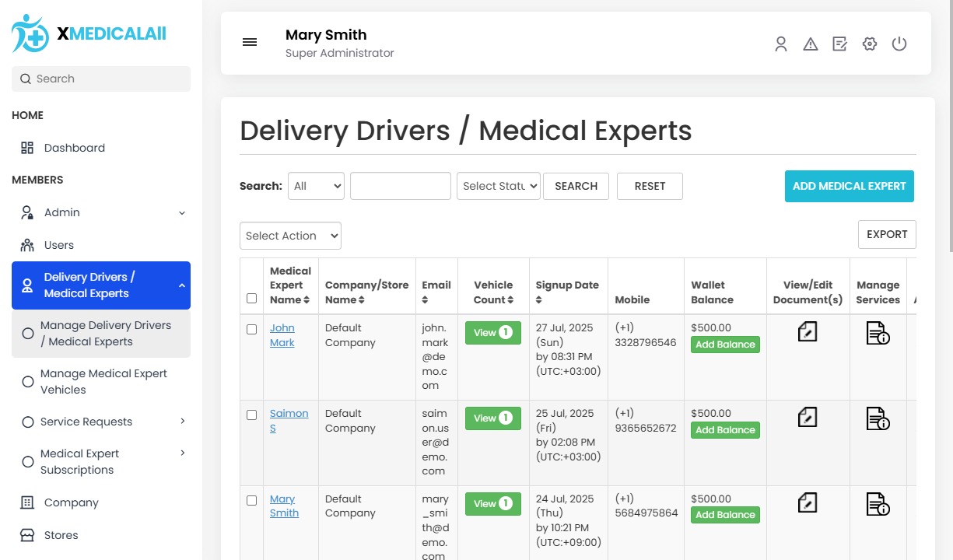The image size is (953, 560).
Task: View documents for John Mark
Action: (807, 331)
